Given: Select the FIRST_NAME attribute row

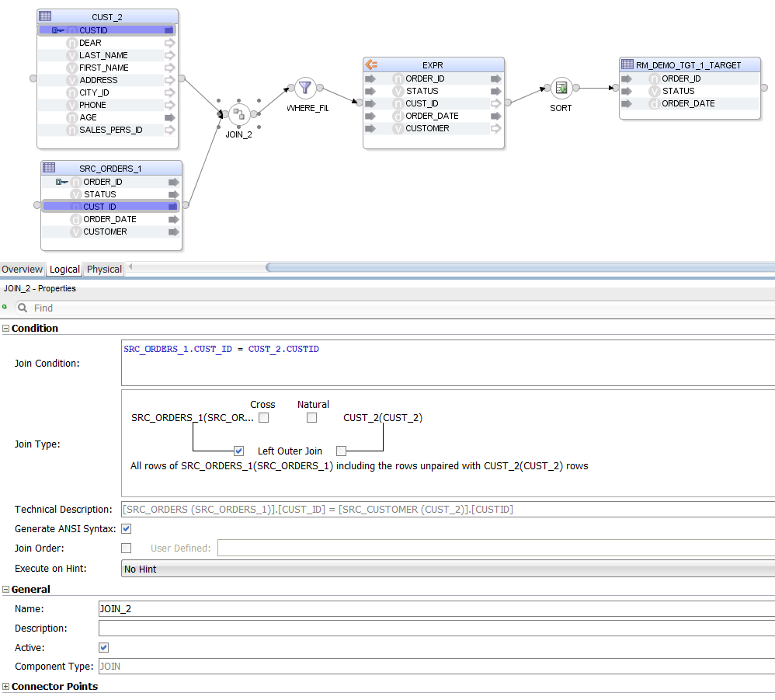Looking at the screenshot, I should [x=106, y=68].
